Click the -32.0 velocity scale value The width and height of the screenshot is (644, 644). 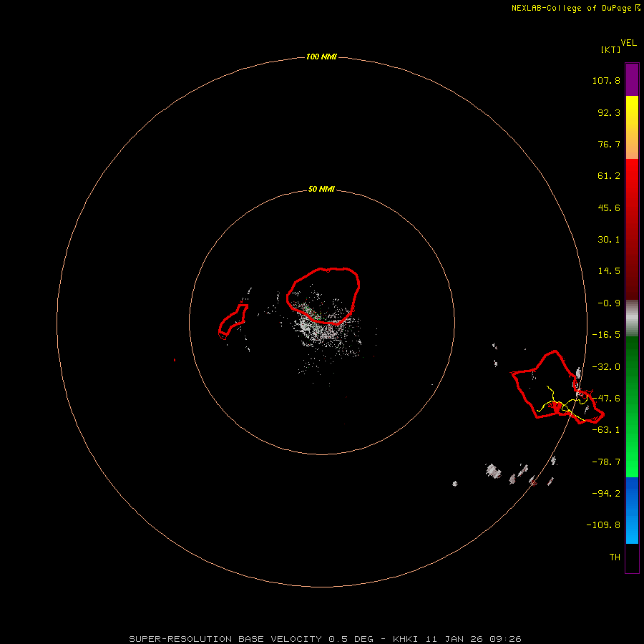606,367
